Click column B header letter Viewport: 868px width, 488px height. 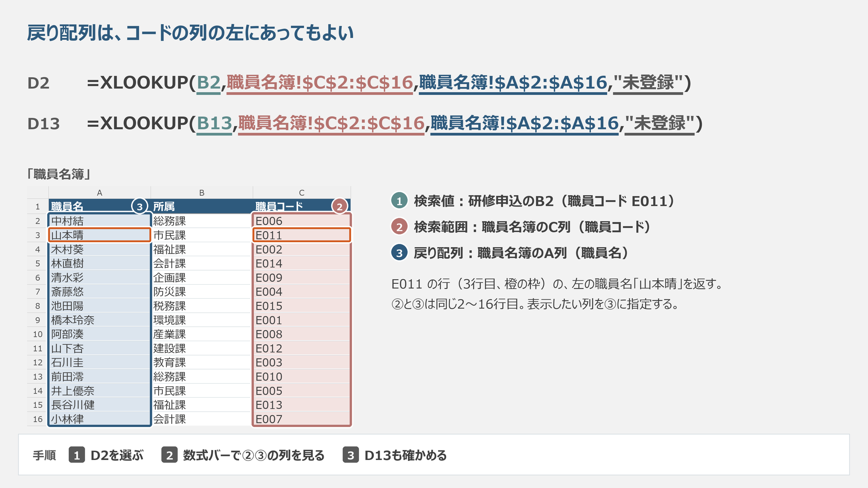pyautogui.click(x=202, y=192)
